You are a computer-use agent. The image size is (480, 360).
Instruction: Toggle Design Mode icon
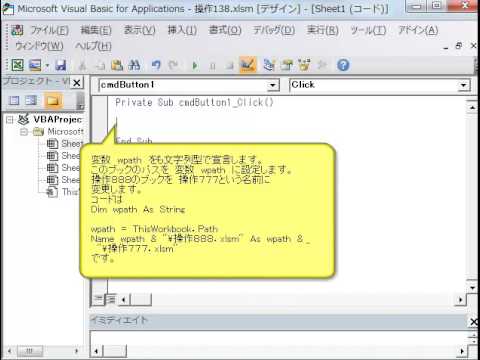click(x=248, y=65)
